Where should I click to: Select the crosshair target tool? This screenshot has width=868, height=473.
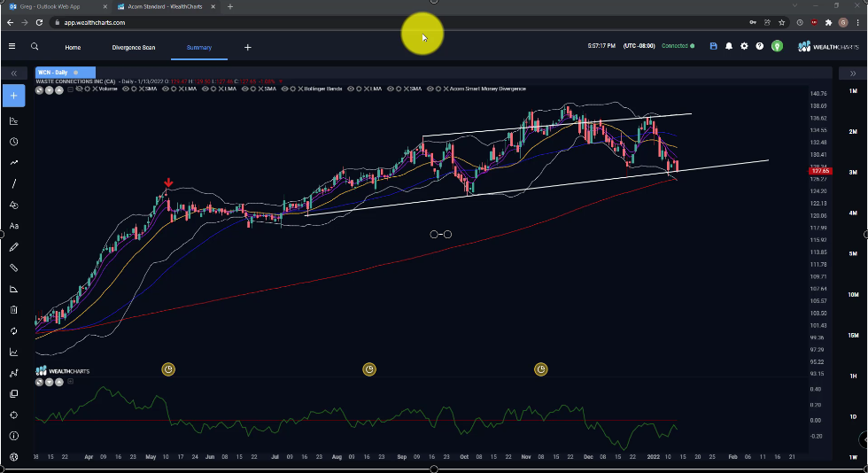pos(14,415)
